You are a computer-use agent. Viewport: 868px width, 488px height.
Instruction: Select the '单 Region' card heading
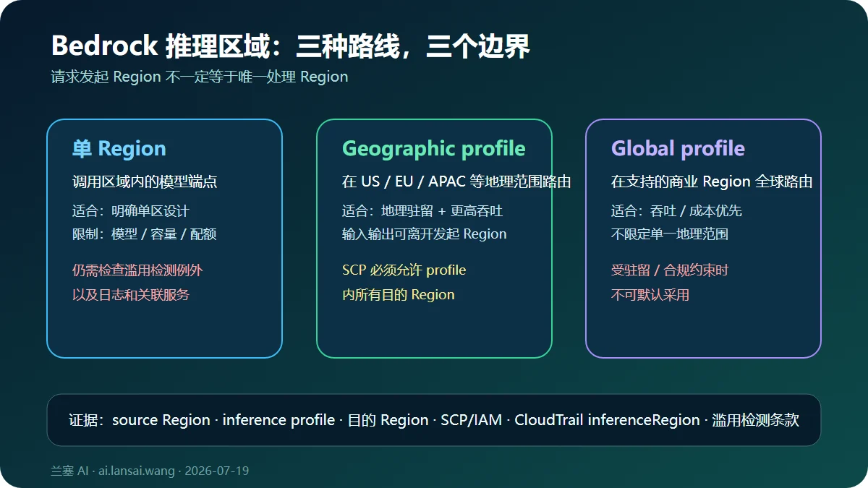point(119,149)
